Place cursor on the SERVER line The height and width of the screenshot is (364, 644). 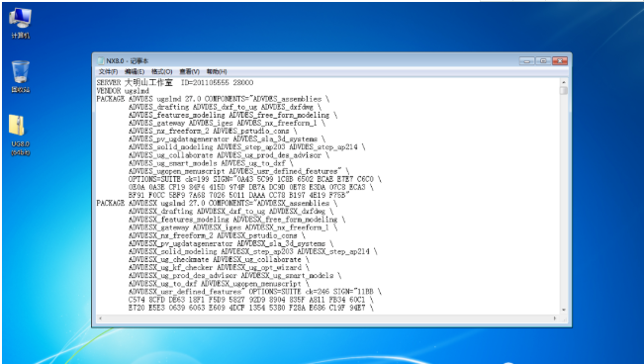coord(174,82)
